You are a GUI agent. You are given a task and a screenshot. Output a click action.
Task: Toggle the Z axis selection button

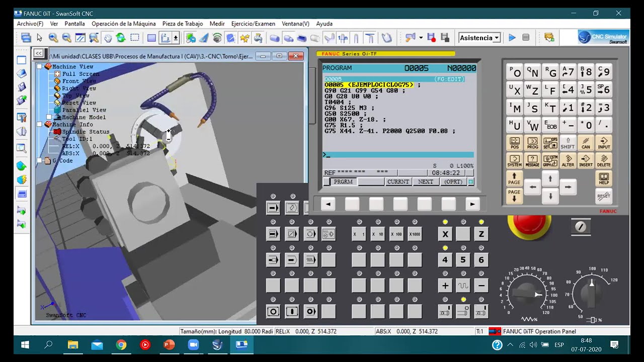point(481,234)
